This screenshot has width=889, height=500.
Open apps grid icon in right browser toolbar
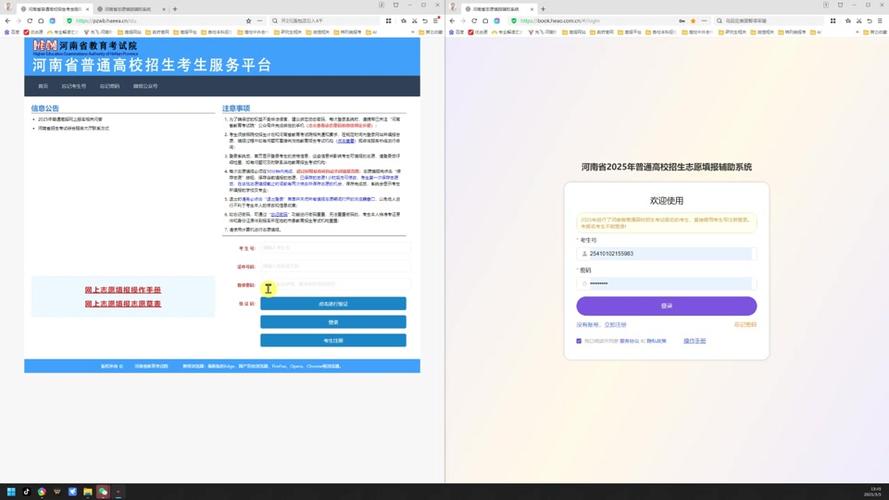click(833, 21)
